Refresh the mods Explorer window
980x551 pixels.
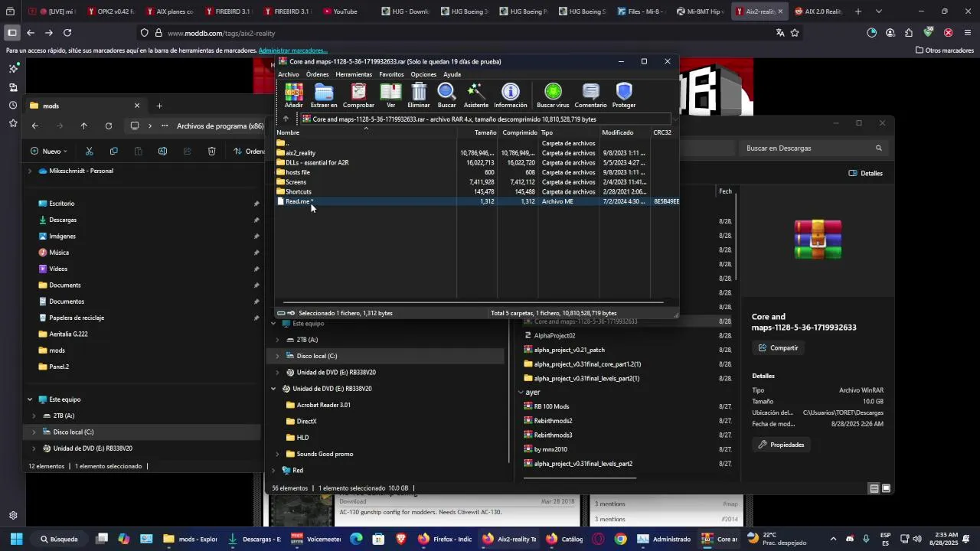click(109, 126)
